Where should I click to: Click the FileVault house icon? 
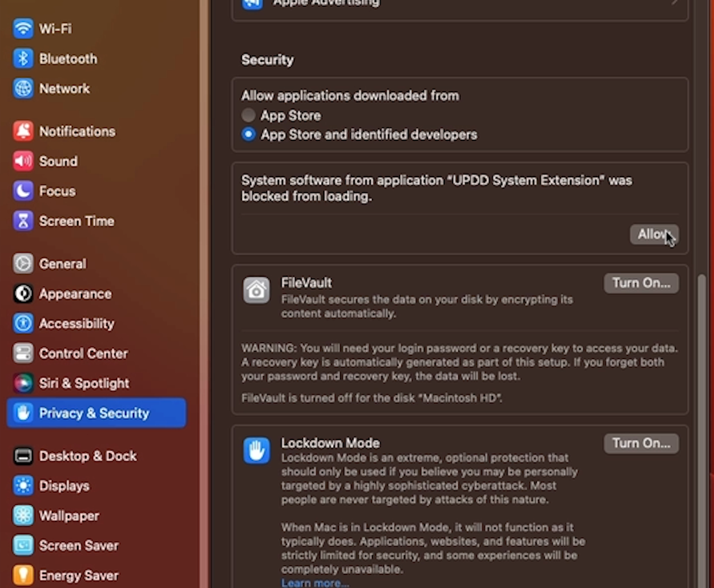[x=256, y=290]
